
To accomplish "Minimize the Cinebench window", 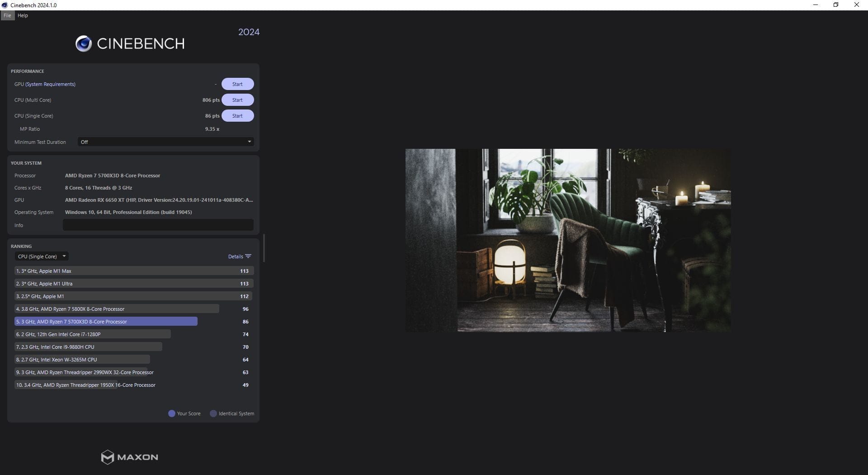I will [x=816, y=5].
